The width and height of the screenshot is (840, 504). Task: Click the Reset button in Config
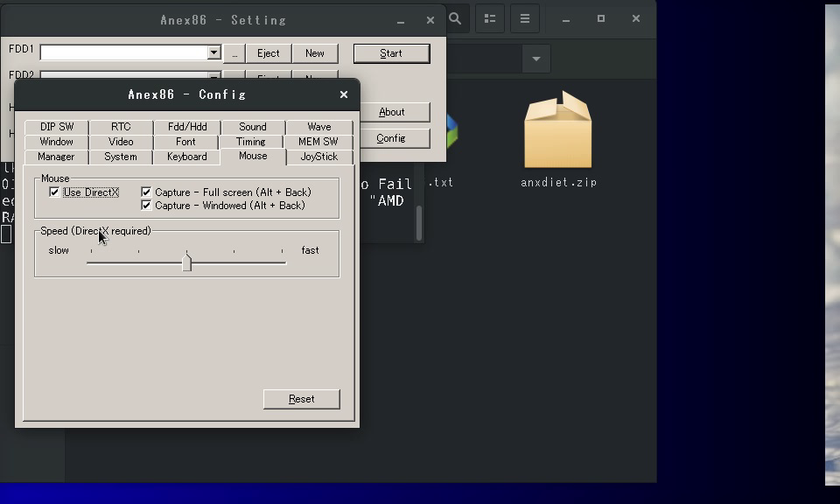(x=302, y=399)
